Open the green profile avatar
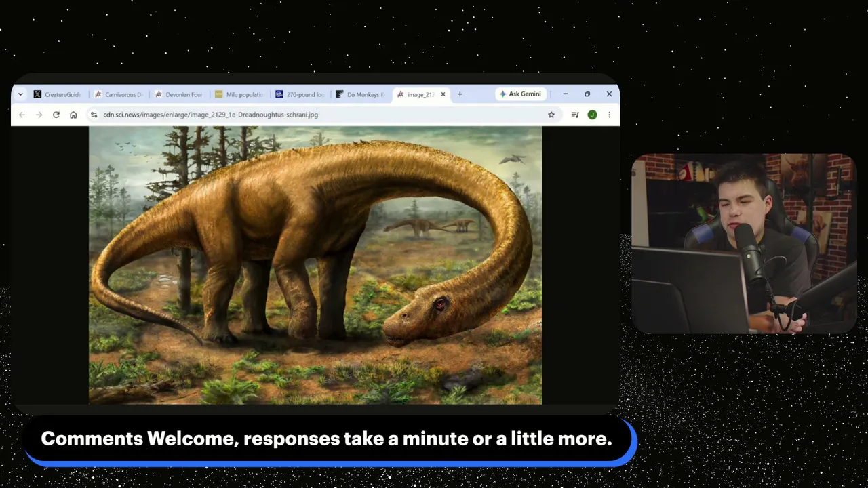The height and width of the screenshot is (488, 868). 592,115
